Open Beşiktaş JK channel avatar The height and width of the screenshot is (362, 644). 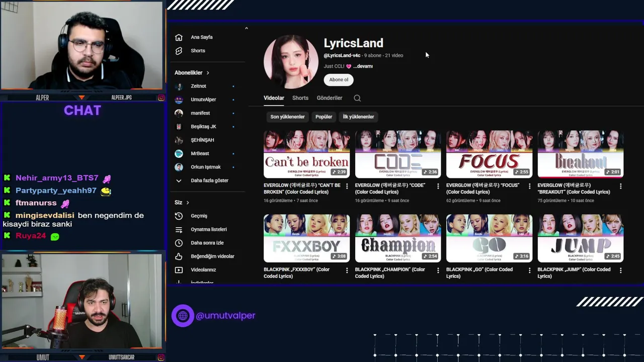tap(179, 127)
